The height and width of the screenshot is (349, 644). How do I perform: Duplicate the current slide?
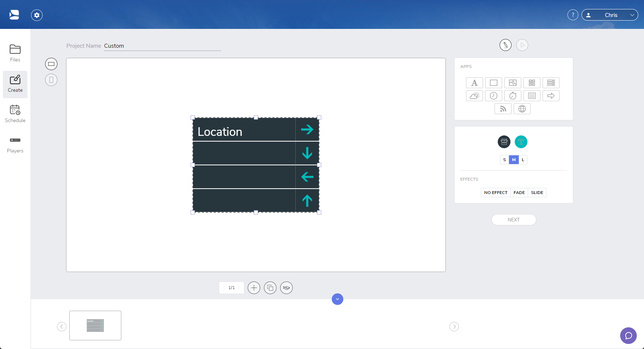tap(270, 288)
